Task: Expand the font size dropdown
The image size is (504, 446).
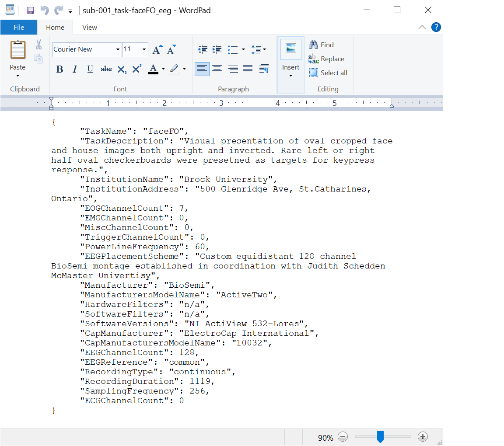Action: pyautogui.click(x=144, y=49)
